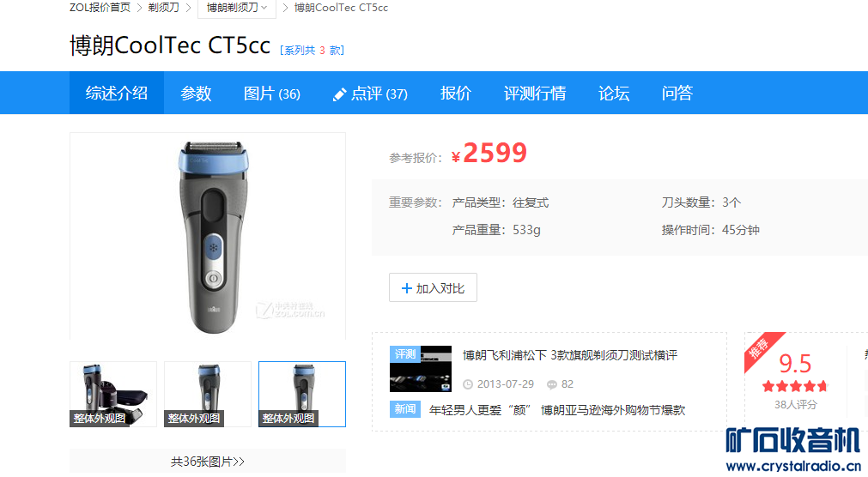Open article 博朗飞利浦松下 3款旗舰剃须刀测试横评

click(x=569, y=355)
